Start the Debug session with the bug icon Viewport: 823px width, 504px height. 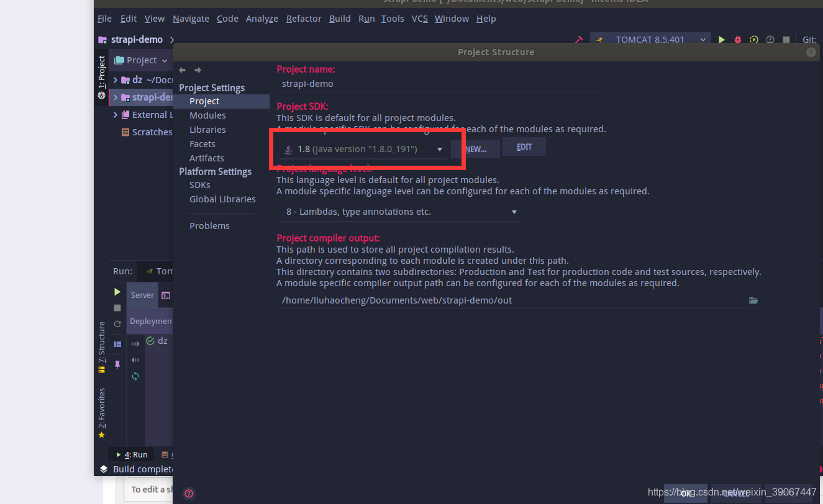click(737, 38)
